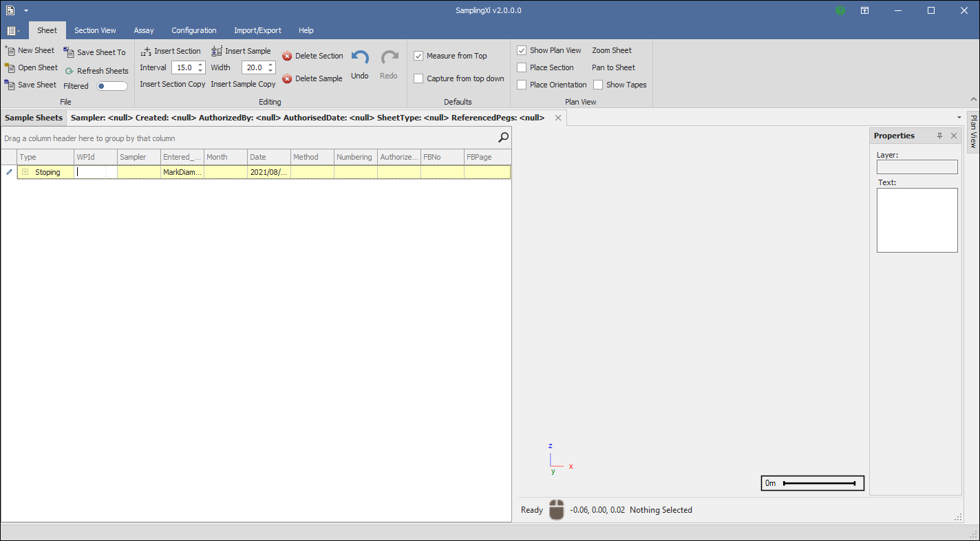This screenshot has width=980, height=541.
Task: Open a sheet with Open Sheet icon
Action: 10,67
